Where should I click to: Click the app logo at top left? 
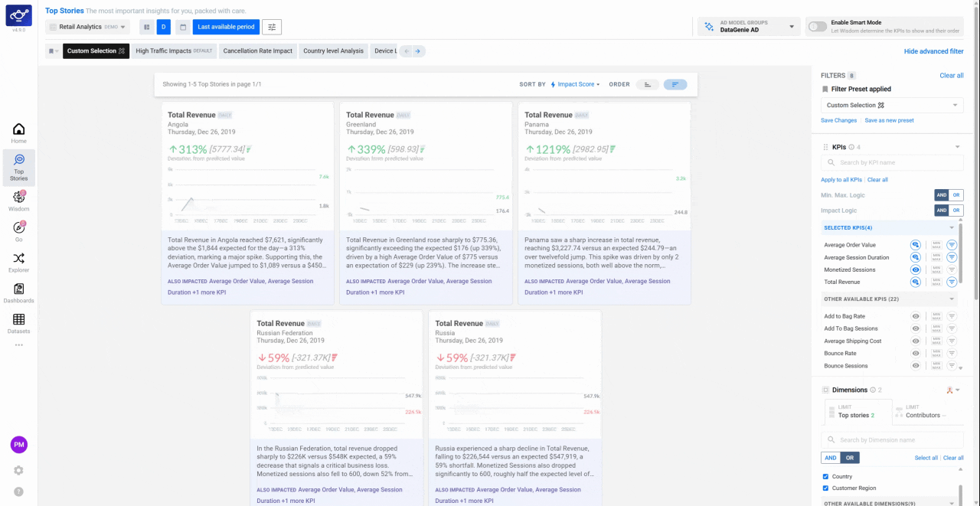tap(18, 15)
